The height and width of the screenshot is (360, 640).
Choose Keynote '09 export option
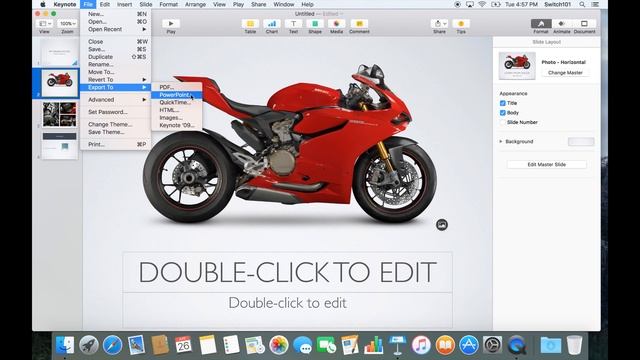point(176,125)
